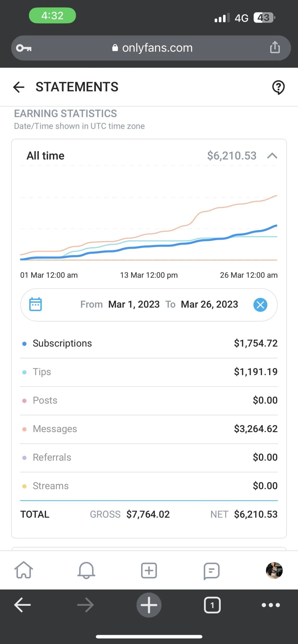Screen dimensions: 298x644
Task: Tap the browser share icon
Action: [x=275, y=47]
